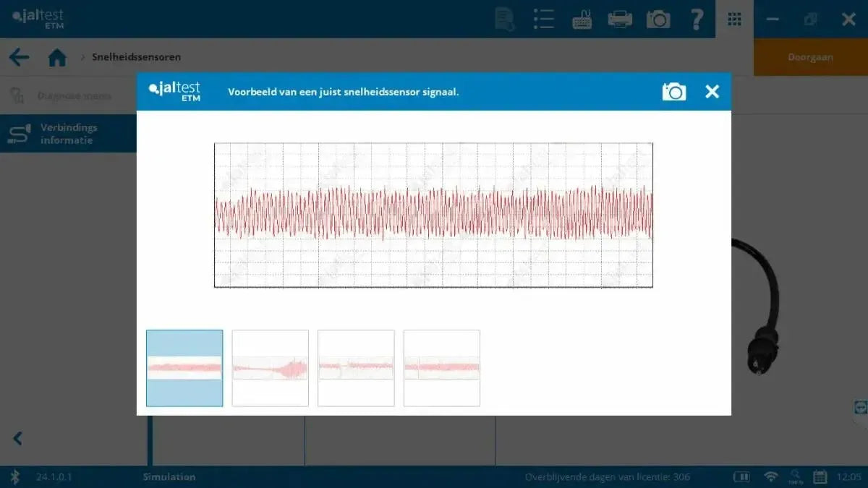The image size is (868, 488).
Task: Take a screenshot with the toolbar camera
Action: (658, 19)
